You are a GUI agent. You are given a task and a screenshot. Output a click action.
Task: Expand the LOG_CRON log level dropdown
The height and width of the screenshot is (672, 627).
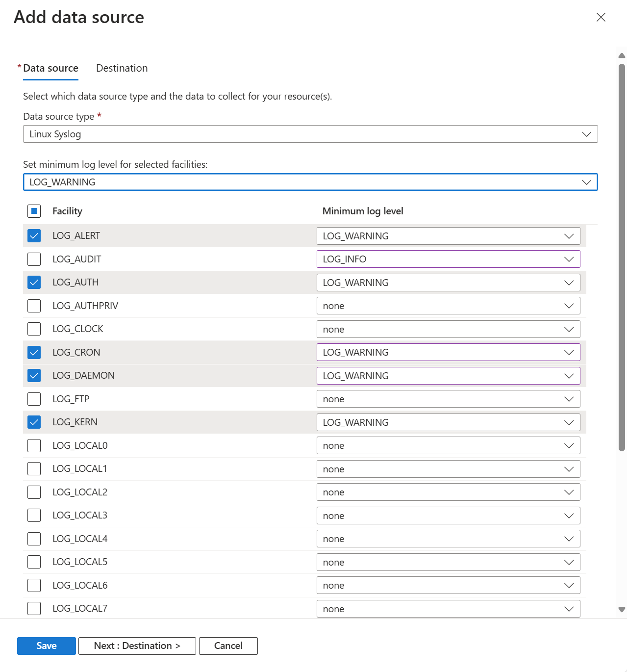tap(448, 352)
